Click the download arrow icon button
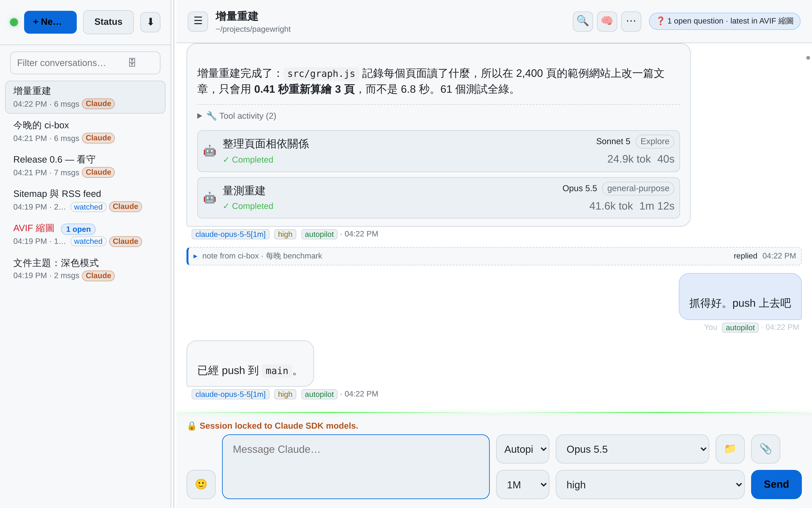The width and height of the screenshot is (812, 508). [150, 22]
